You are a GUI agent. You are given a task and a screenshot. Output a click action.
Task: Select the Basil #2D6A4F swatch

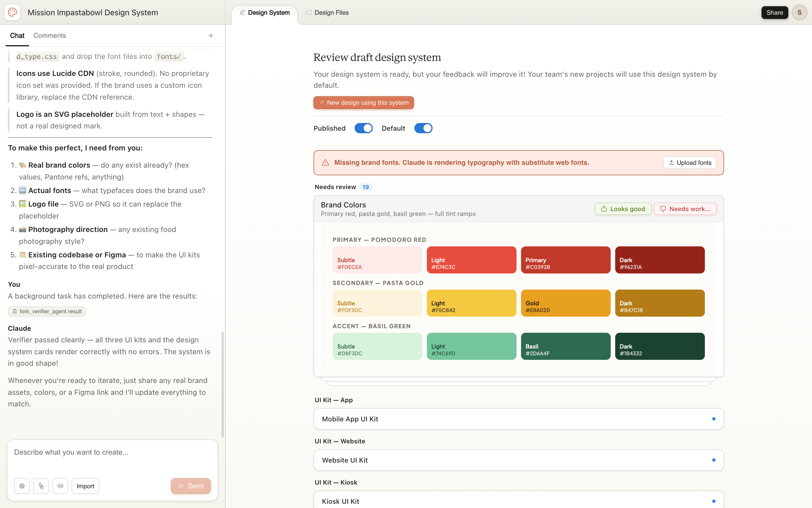point(566,346)
